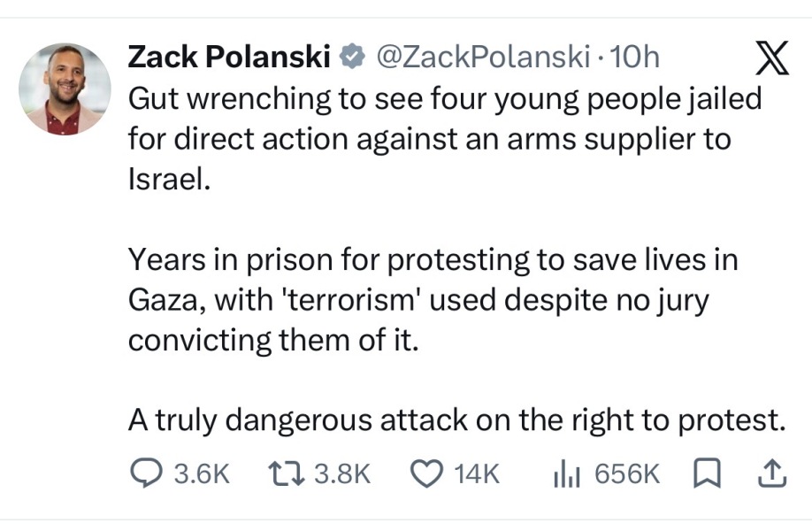The image size is (812, 531).
Task: Open the 10h timestamp link
Action: coord(635,57)
